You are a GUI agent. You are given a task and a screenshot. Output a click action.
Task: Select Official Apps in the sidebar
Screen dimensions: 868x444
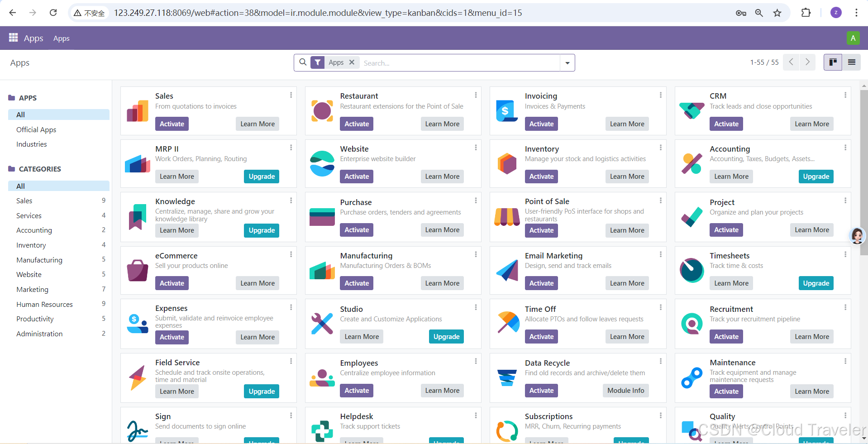(36, 129)
